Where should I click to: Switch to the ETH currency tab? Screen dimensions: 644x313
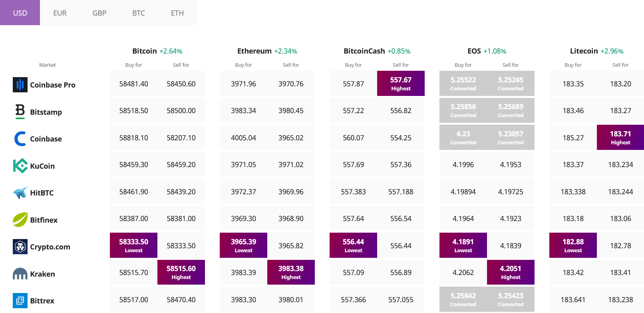pos(177,13)
